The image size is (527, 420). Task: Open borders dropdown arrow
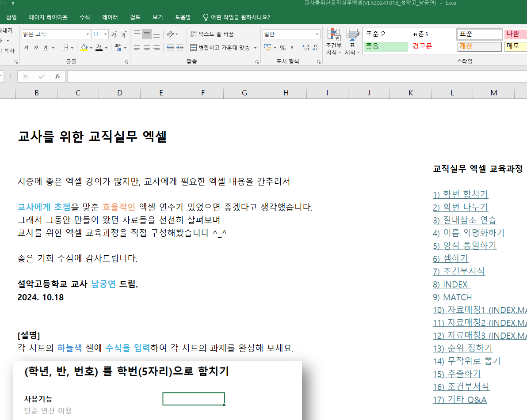[x=72, y=48]
